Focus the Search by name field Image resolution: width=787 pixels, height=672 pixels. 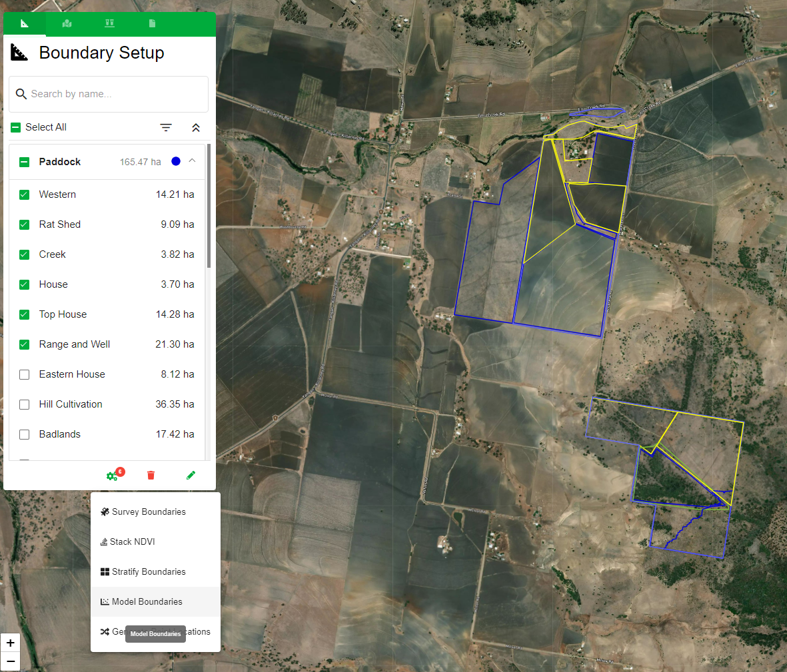pyautogui.click(x=113, y=94)
